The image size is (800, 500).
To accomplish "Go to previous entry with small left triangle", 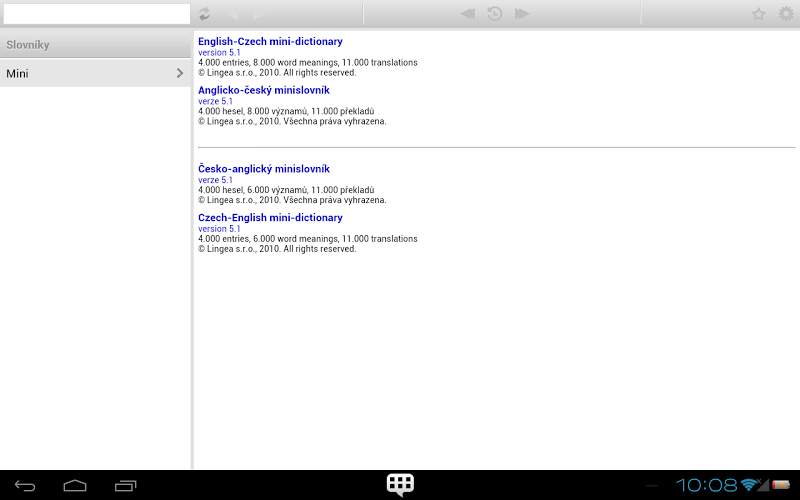I will (x=233, y=14).
